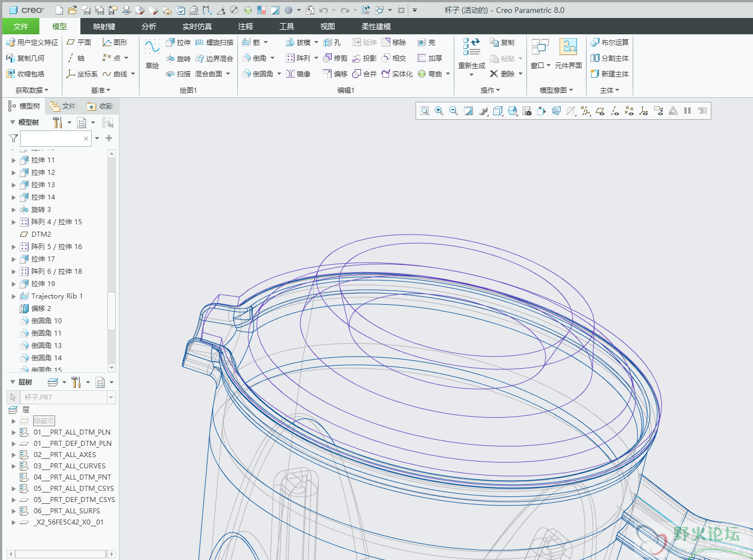Click Zoom Out in graphics toolbar
This screenshot has width=753, height=560.
click(x=454, y=111)
